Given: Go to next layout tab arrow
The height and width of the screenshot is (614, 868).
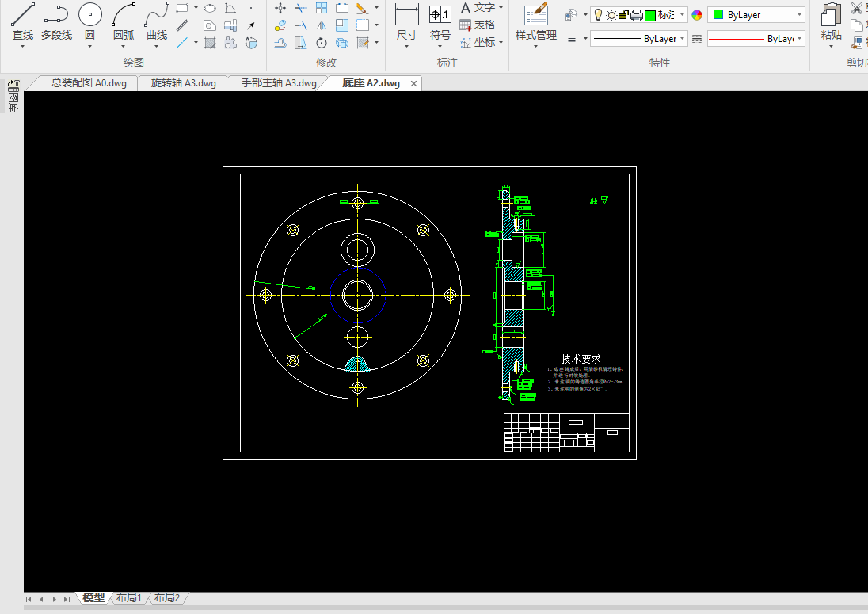Looking at the screenshot, I should 54,599.
